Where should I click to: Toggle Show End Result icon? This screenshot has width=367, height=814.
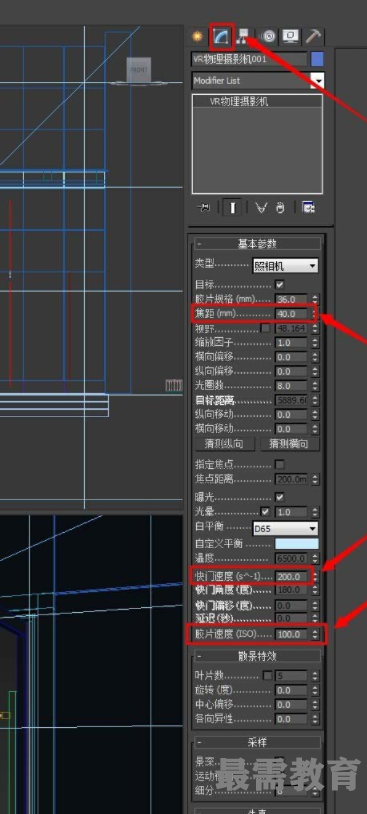[232, 208]
